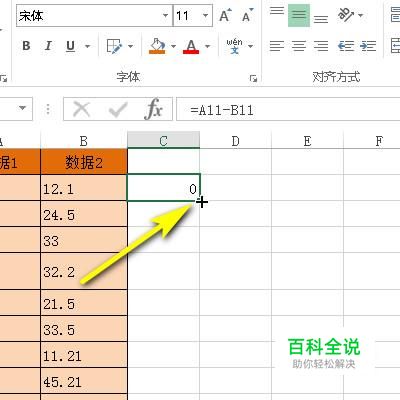Select cell with value 11.21
400x400 pixels.
(x=84, y=355)
